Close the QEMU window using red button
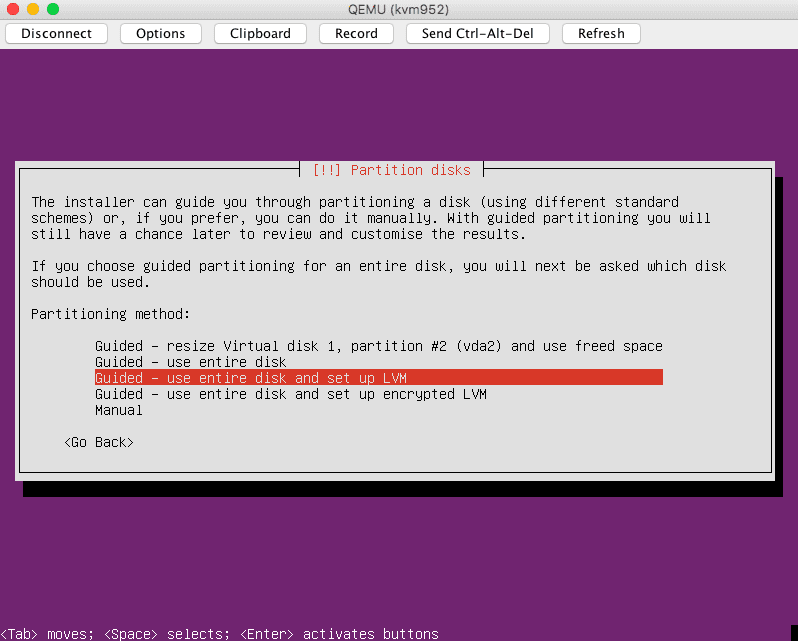This screenshot has height=641, width=798. [13, 9]
